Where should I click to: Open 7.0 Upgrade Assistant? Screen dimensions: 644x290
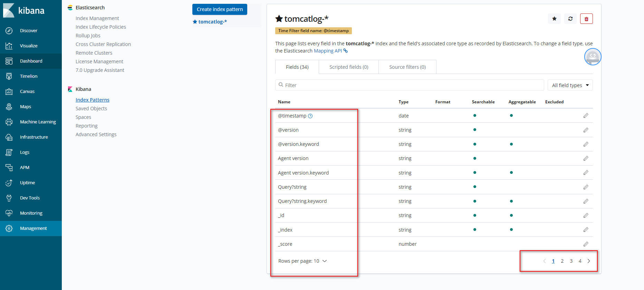(x=100, y=70)
